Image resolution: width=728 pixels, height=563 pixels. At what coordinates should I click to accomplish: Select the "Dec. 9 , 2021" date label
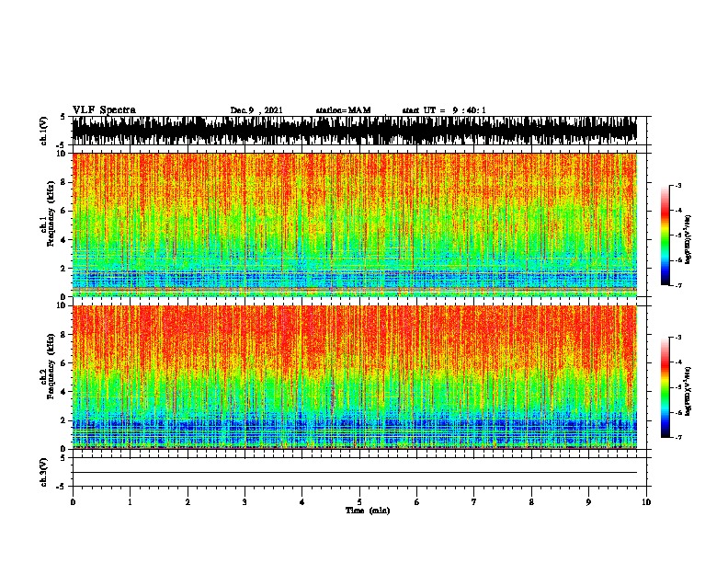click(256, 110)
